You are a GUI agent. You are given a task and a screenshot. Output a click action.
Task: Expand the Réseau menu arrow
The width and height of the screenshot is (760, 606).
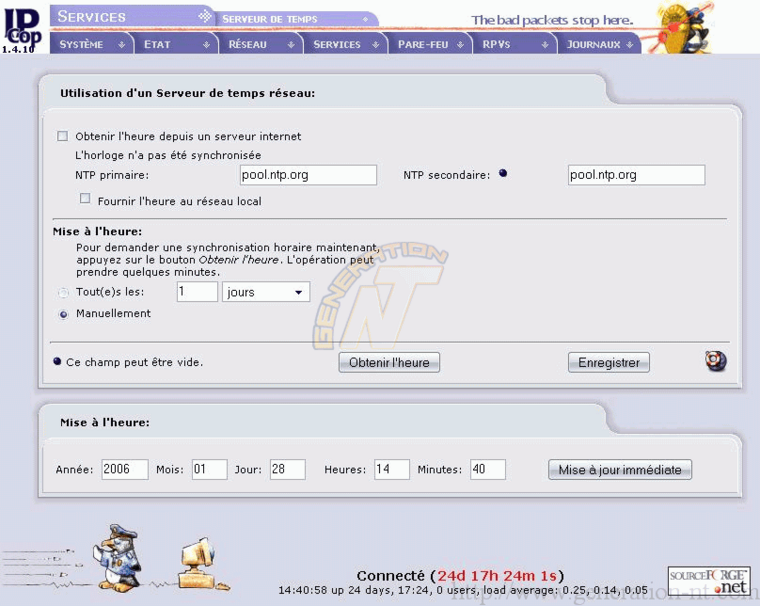tap(291, 45)
